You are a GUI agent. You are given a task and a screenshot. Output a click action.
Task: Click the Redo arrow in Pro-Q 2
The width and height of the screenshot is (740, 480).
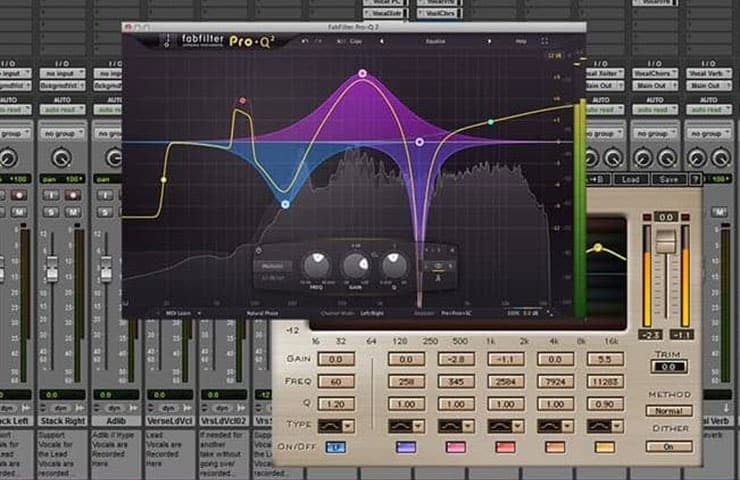click(x=319, y=42)
